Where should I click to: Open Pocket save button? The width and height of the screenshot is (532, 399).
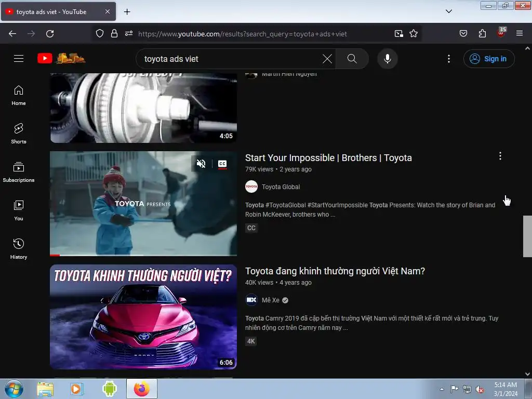point(463,33)
